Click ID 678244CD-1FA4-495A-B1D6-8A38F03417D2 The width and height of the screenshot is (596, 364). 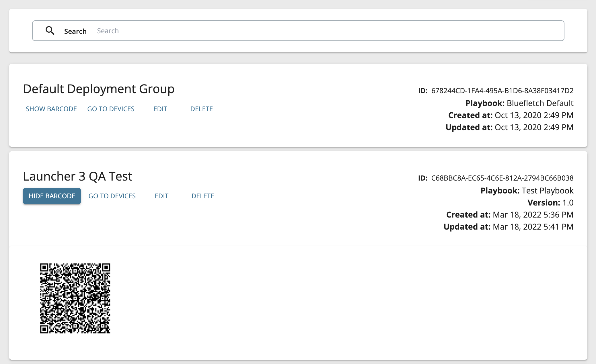pos(496,91)
